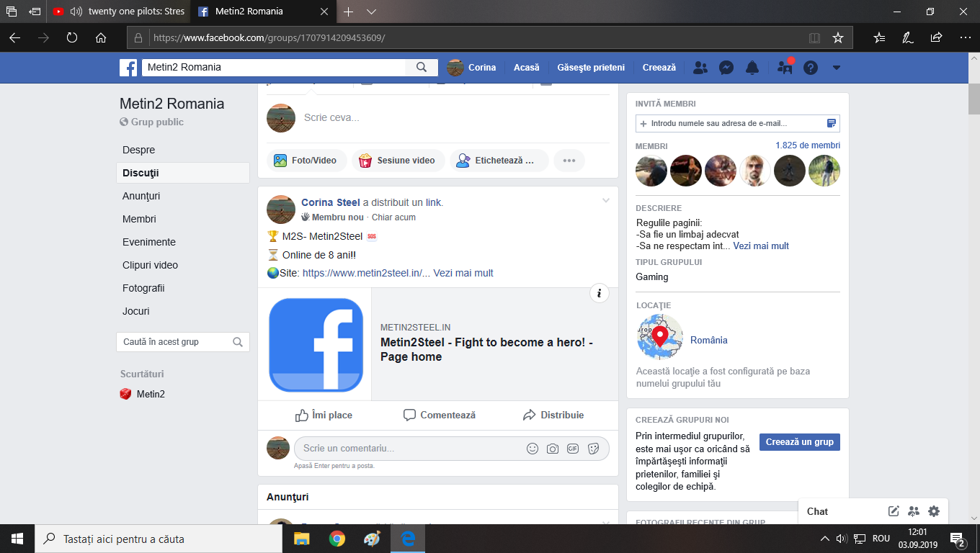Open Chrome from the taskbar
The width and height of the screenshot is (980, 553).
337,539
